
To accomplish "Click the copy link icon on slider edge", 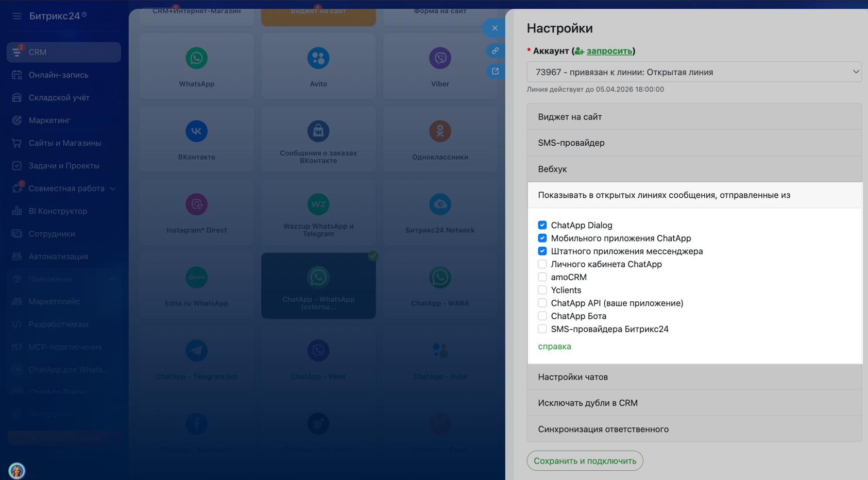I will pos(495,50).
